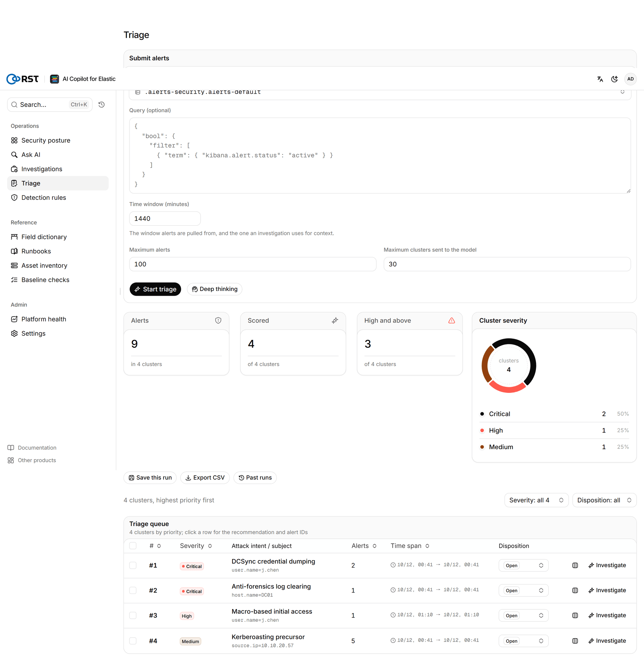Open search history clock icon

point(102,105)
